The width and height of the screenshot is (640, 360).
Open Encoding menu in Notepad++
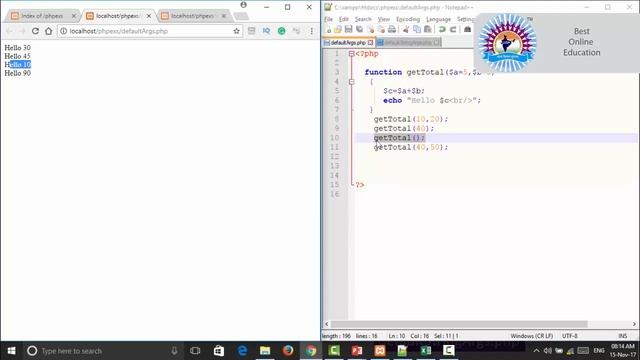click(x=408, y=19)
